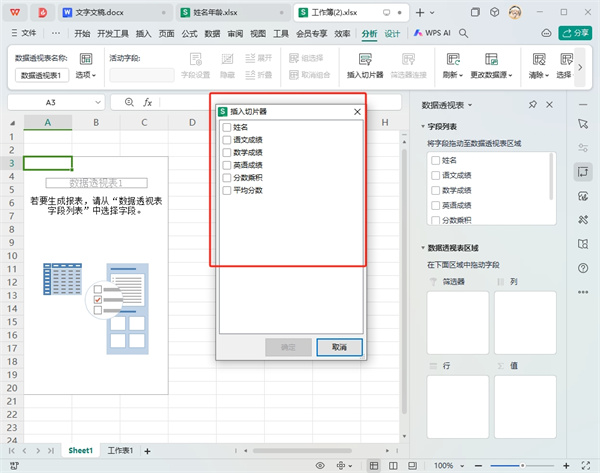Click the horizontal sheet scrollbar

point(302,450)
